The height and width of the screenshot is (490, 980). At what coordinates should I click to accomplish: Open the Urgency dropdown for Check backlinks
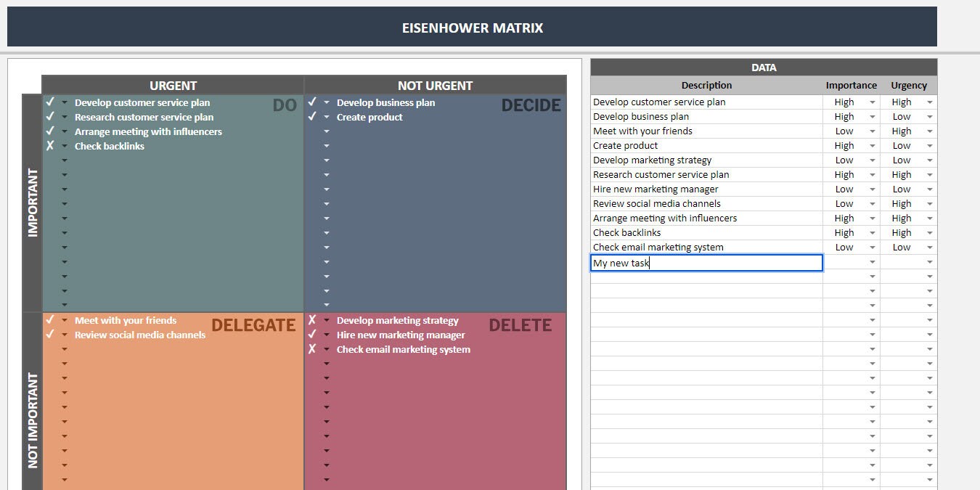click(x=929, y=232)
